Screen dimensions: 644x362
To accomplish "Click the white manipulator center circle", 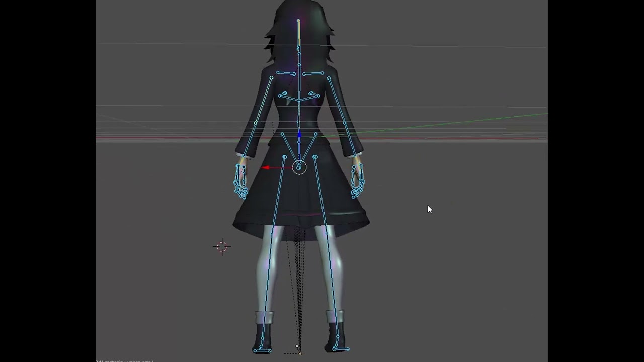I will tap(299, 167).
